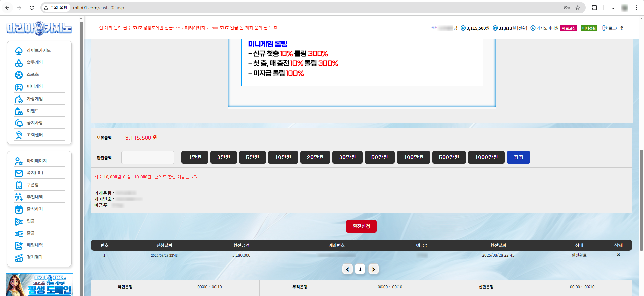Focus the 환전금액 amount input field
644x296 pixels.
pos(148,157)
